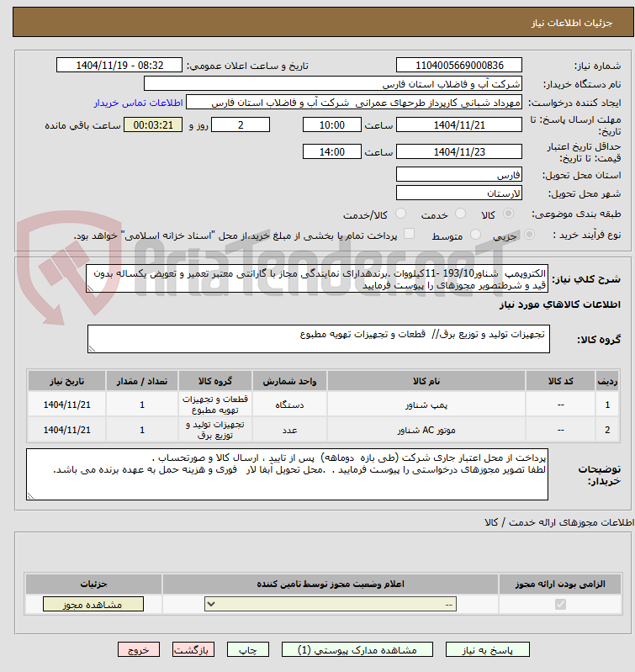This screenshot has height=672, width=635.
Task: Click the response deadline time 10:00 field
Action: click(x=331, y=124)
